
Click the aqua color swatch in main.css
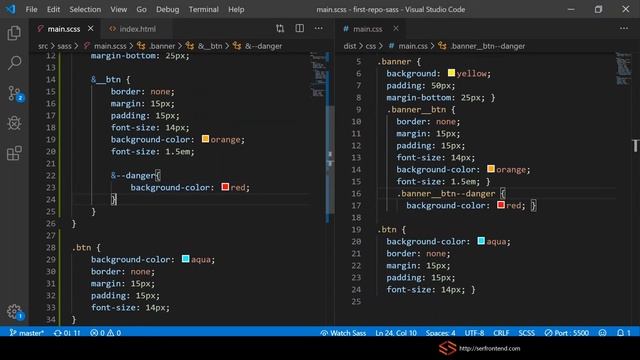[x=481, y=241]
